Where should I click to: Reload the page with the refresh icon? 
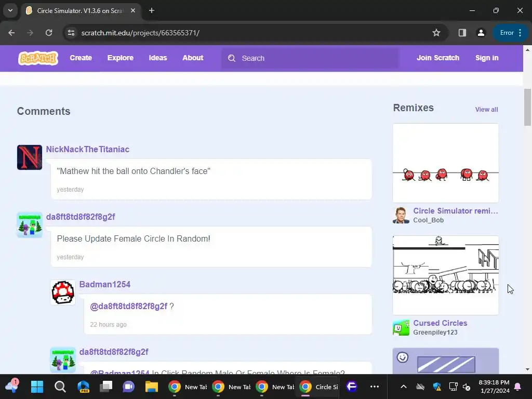[49, 33]
